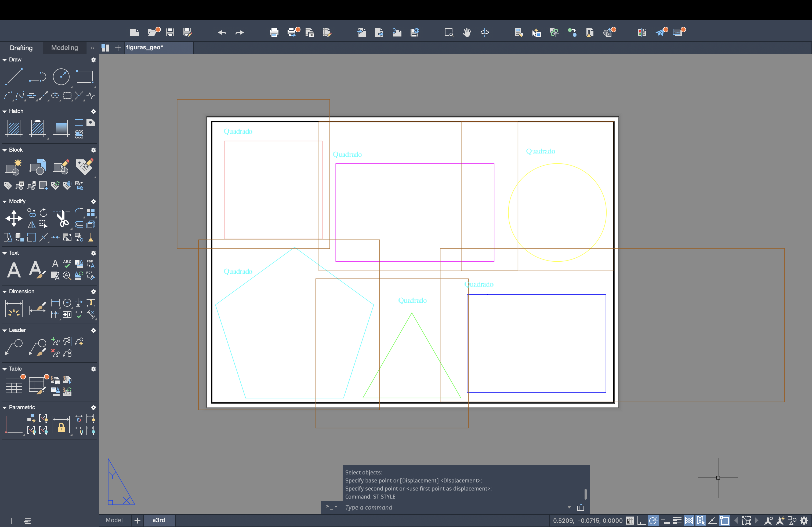Toggle Ortho mode in status bar

coord(641,521)
